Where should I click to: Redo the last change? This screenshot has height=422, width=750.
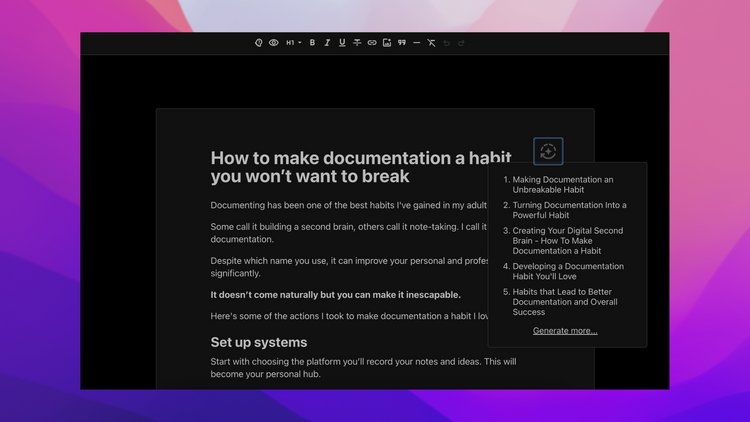461,43
